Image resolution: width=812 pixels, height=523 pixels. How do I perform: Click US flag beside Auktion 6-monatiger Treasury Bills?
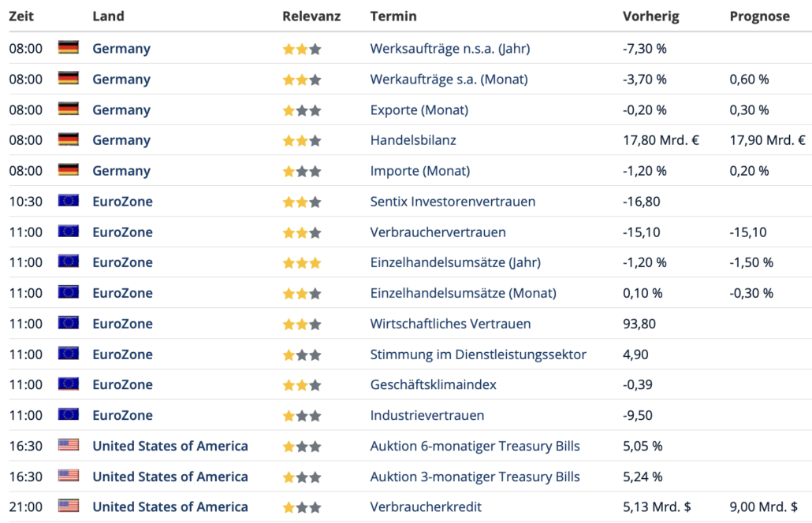click(69, 446)
